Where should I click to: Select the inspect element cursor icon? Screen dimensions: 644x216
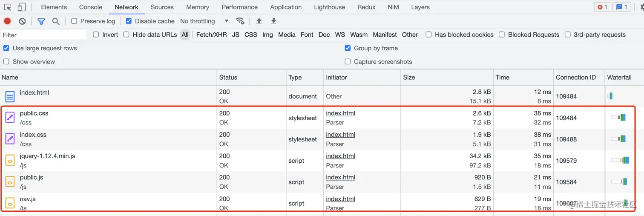[x=8, y=7]
